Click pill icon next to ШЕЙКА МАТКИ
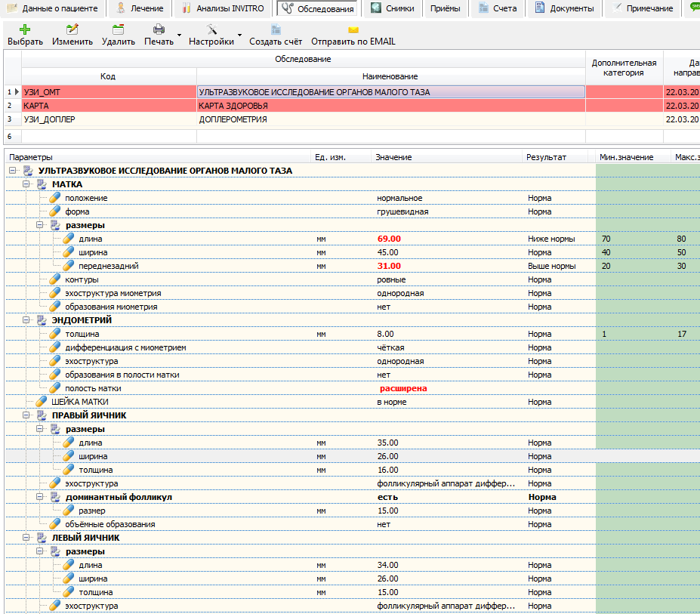The width and height of the screenshot is (700, 614). [42, 402]
